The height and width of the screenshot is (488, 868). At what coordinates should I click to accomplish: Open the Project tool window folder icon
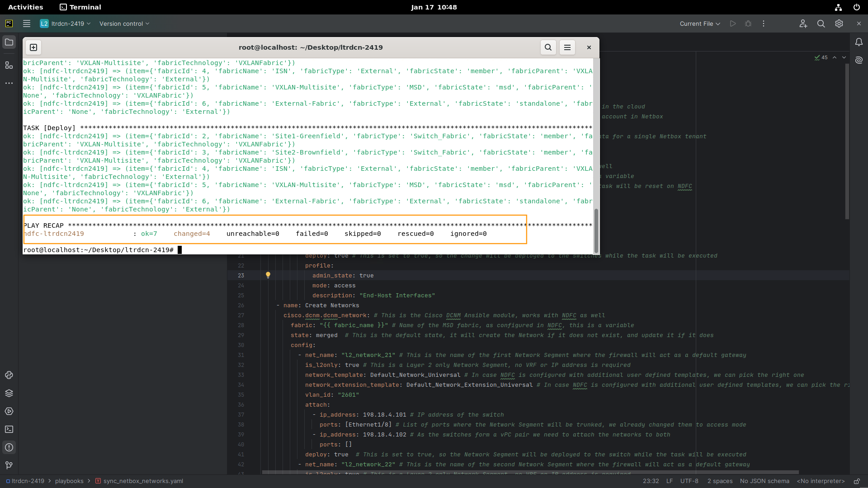click(9, 42)
